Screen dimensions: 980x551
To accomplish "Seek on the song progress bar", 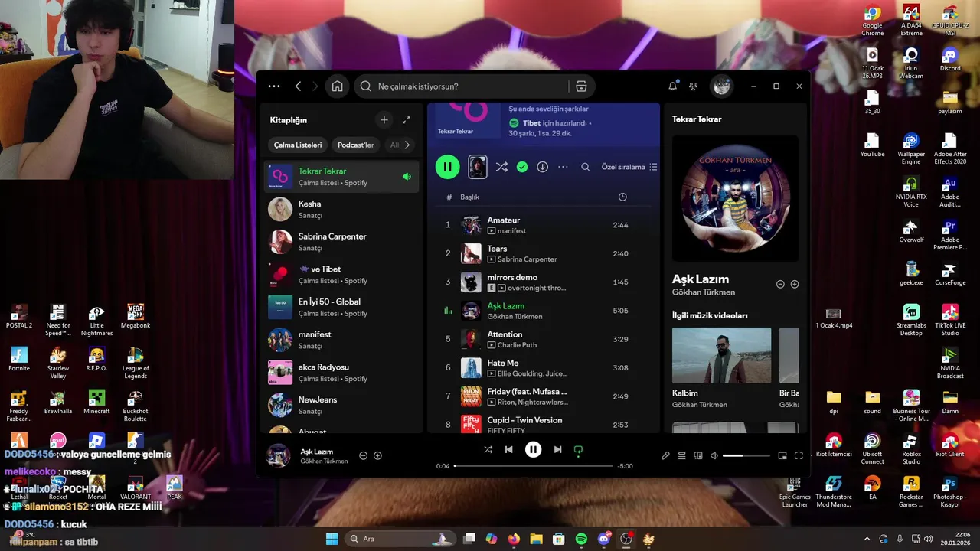I will tap(533, 465).
